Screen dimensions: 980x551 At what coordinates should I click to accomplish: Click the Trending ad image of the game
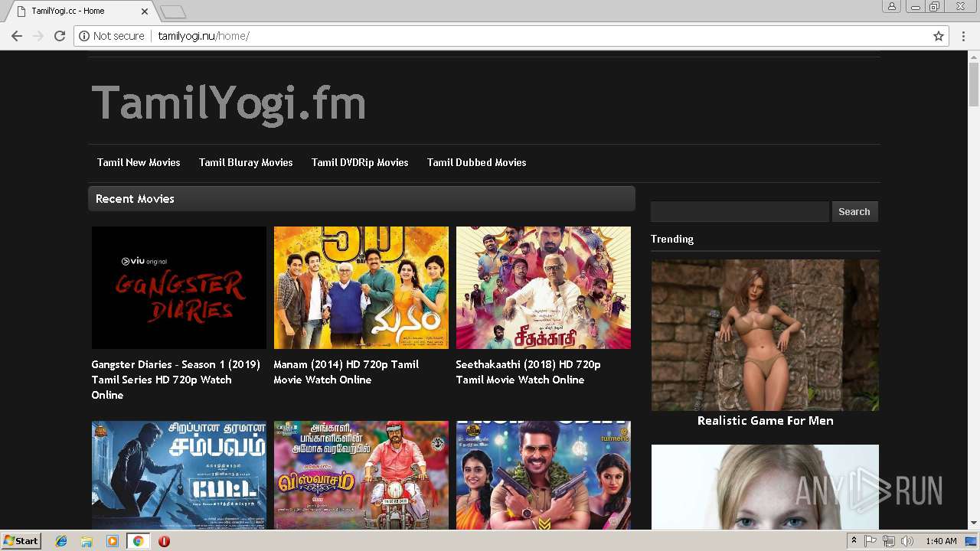pos(765,334)
